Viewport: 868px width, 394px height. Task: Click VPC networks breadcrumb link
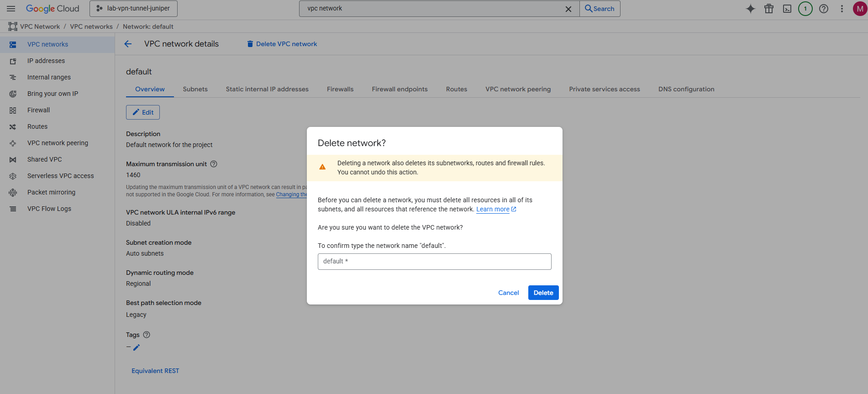(91, 26)
